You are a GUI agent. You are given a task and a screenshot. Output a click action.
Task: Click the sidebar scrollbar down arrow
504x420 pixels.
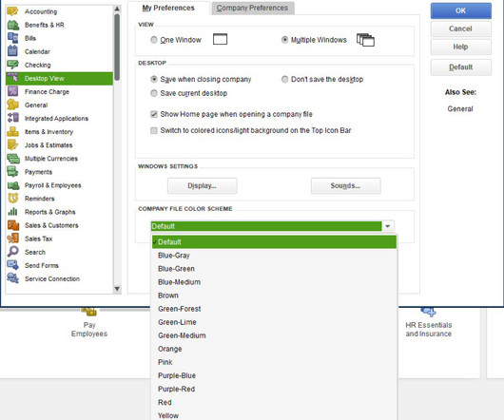pos(117,289)
